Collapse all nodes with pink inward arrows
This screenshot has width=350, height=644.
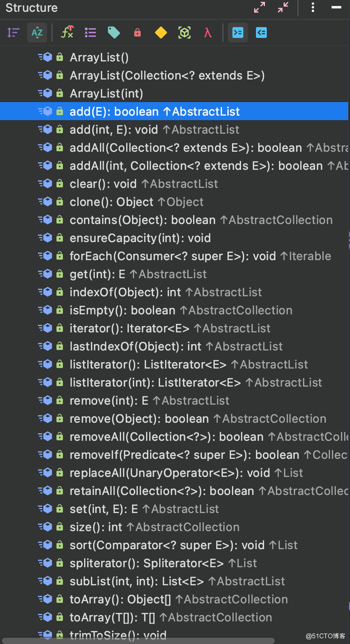click(x=283, y=7)
